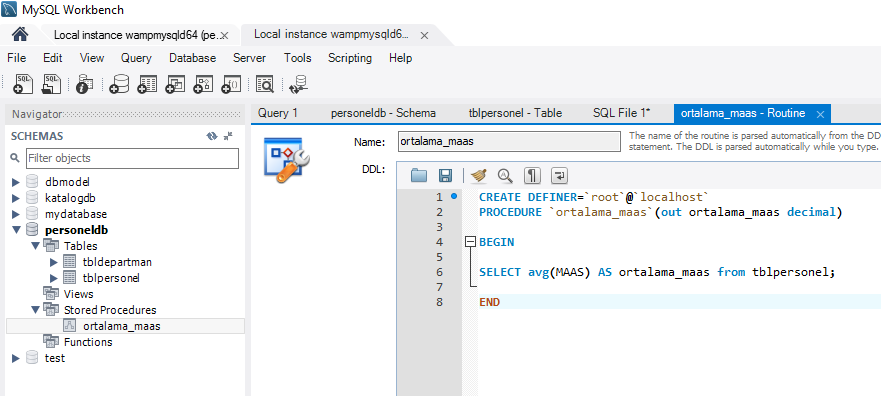Place cursor on the SELECT avg(MAAS) line
This screenshot has height=396, width=881.
pyautogui.click(x=657, y=272)
